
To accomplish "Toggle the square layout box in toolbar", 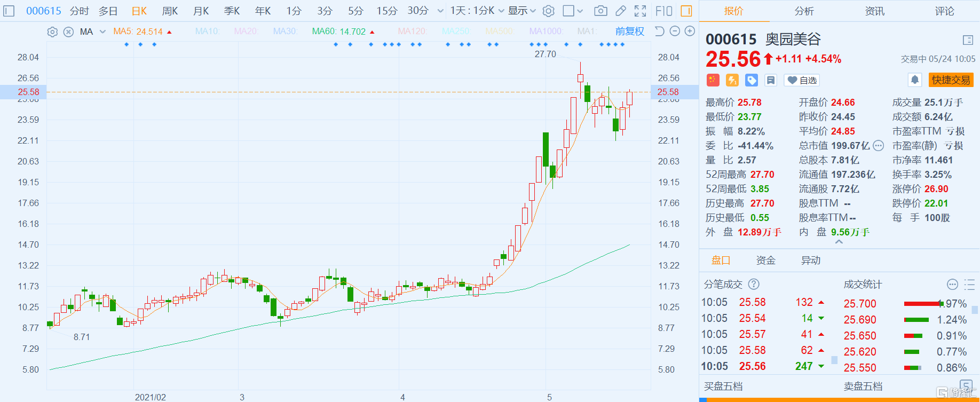I will (569, 11).
